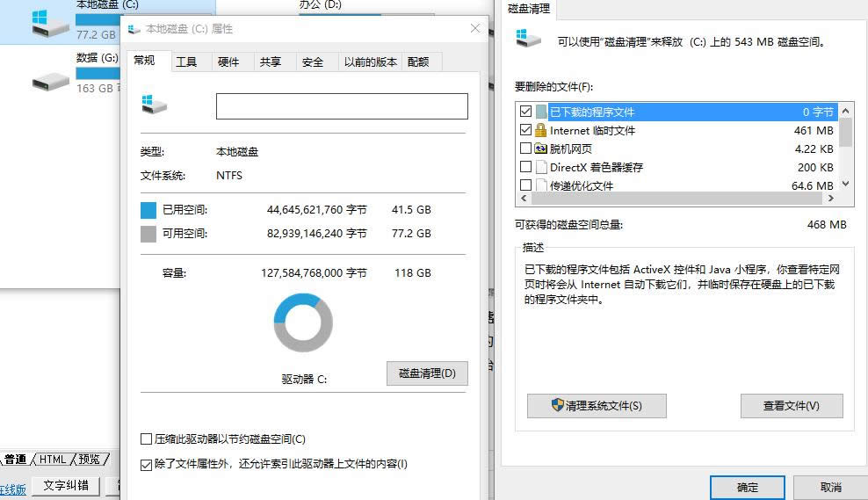Enable 压缩此驱动器以节约磁盘空间 option
Viewport: 868px width, 500px height.
tap(146, 438)
